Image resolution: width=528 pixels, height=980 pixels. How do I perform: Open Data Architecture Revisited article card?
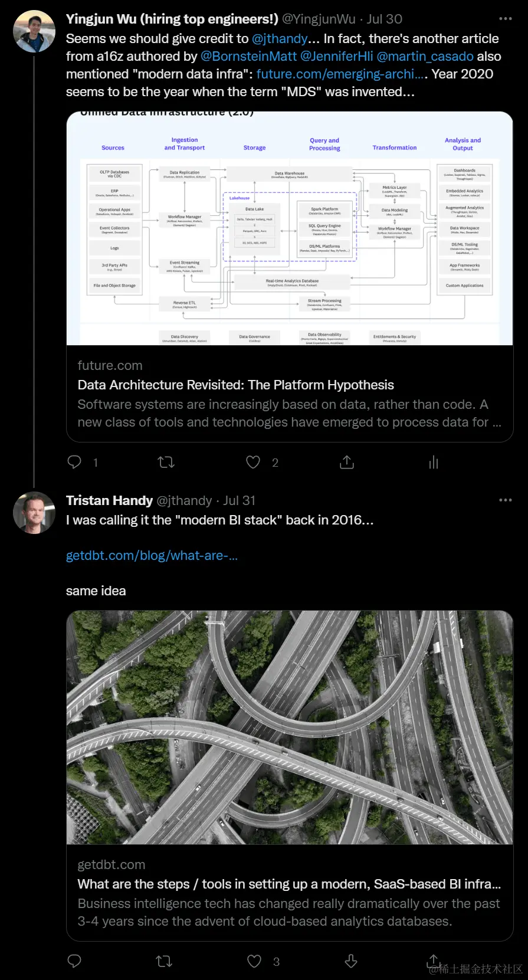[x=290, y=277]
